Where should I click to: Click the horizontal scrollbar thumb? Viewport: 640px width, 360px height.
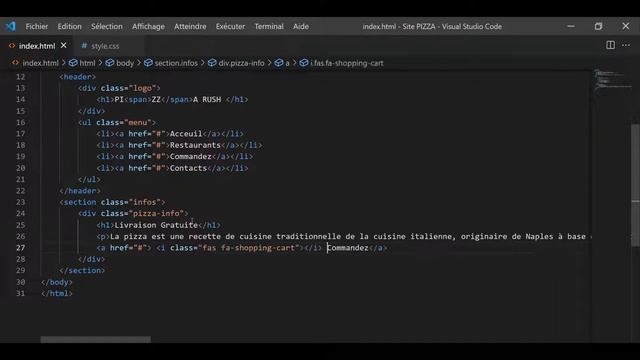(x=96, y=340)
